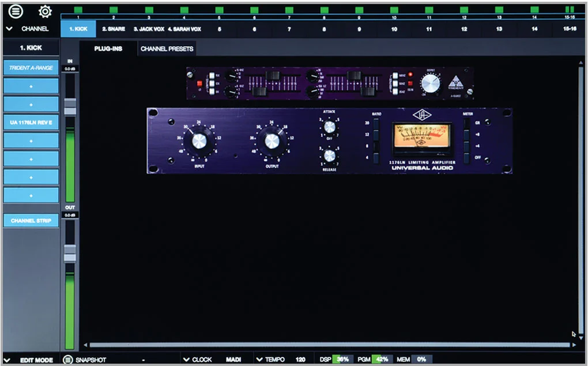Select the 2. SNARE channel tab

[x=114, y=29]
